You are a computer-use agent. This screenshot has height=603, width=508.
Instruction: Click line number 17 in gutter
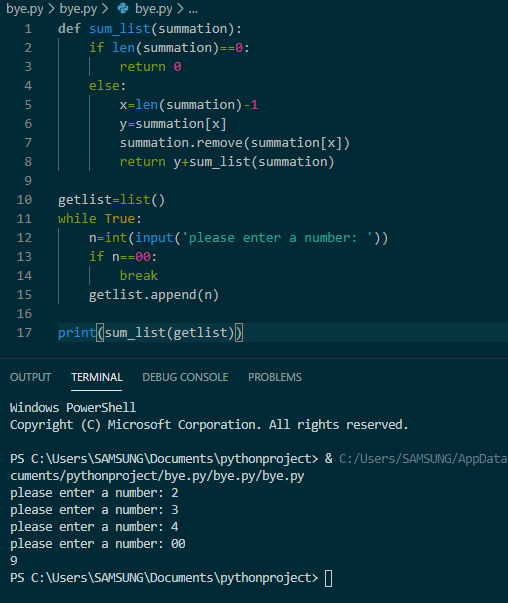24,333
